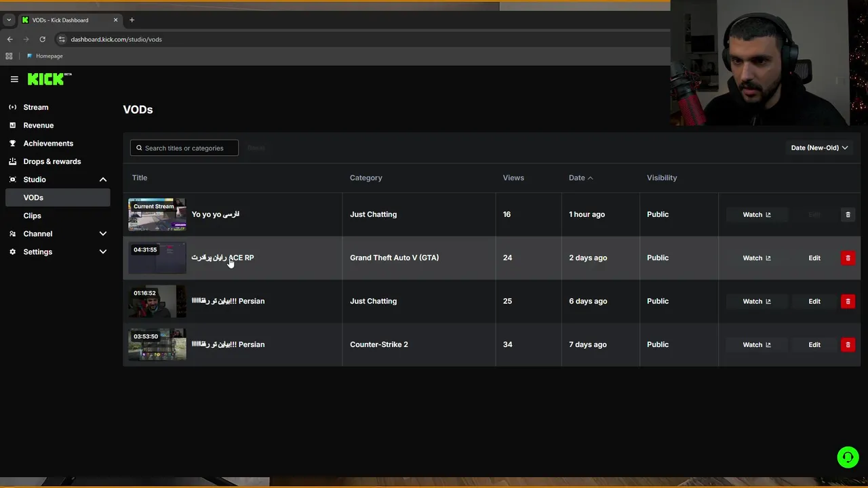The image size is (868, 488).
Task: Delete the Counter-Strike 2 VOD
Action: click(848, 344)
